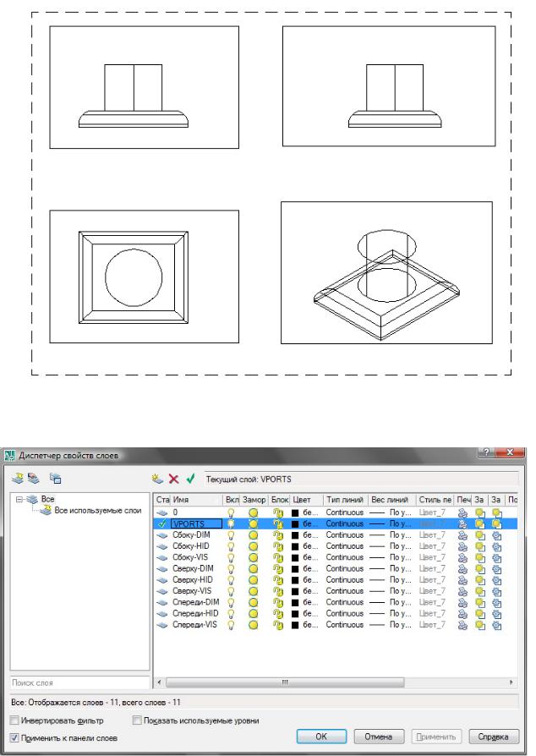This screenshot has width=536, height=756.
Task: Click the lock icon for layer Сверху-HID
Action: [277, 580]
